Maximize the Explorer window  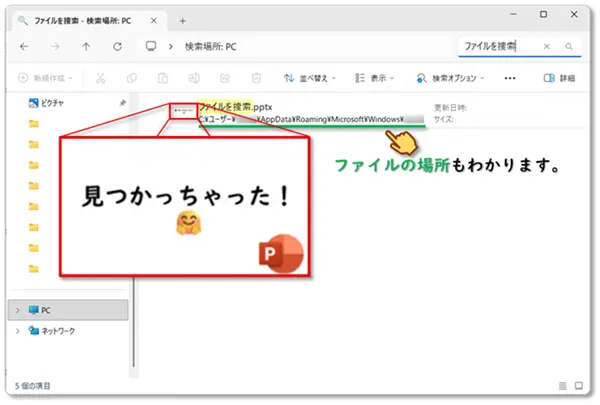pos(543,14)
